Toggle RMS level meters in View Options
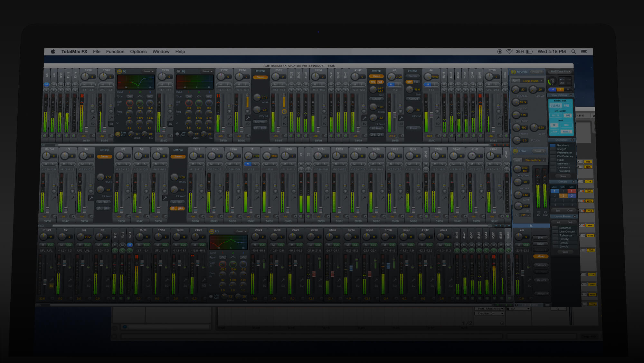The height and width of the screenshot is (363, 644). 568,115
